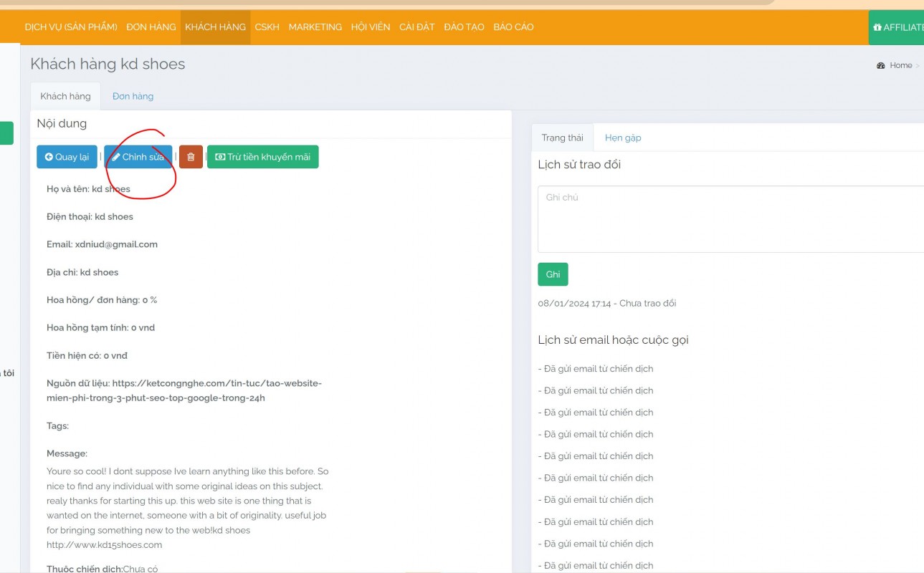Click the Chỉnh sửa edit button
Screen dimensions: 924x573
click(138, 157)
